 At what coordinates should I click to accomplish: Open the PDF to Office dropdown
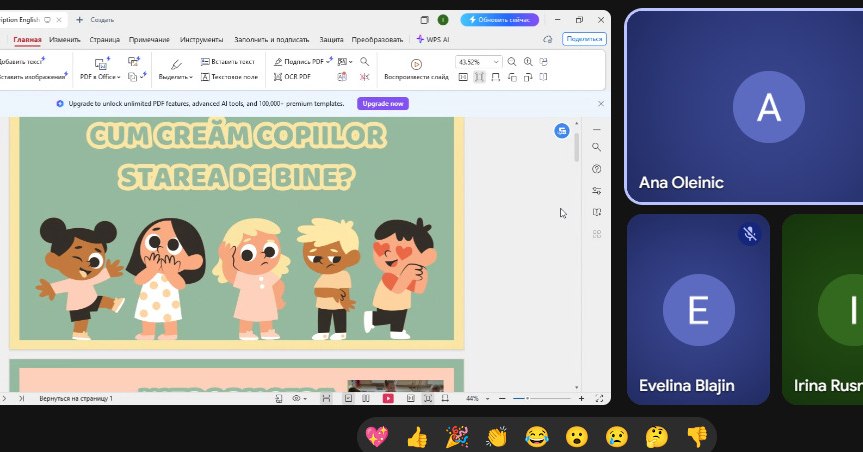(x=100, y=76)
